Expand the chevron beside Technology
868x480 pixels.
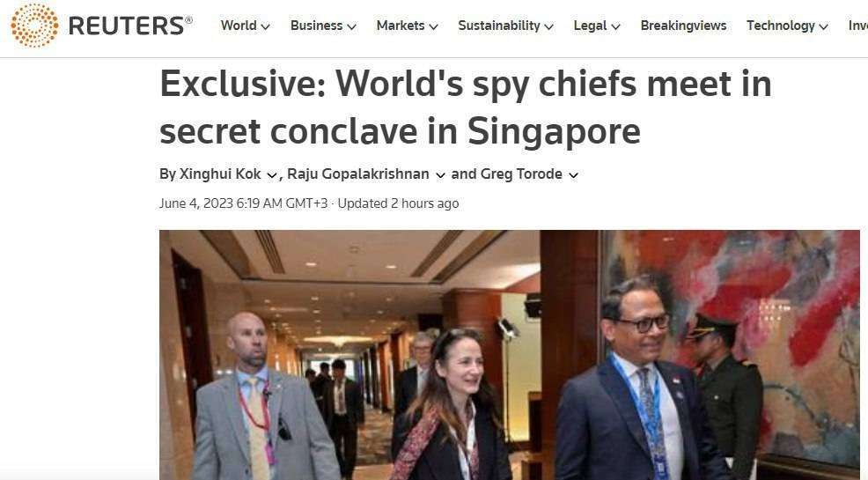coord(824,26)
